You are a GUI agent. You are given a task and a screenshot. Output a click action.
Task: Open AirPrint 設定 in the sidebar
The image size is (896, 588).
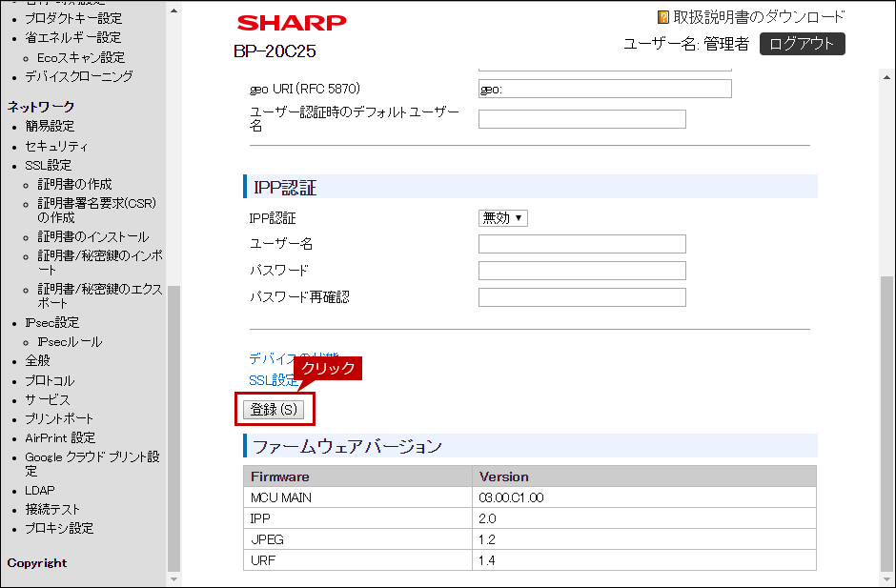coord(60,437)
